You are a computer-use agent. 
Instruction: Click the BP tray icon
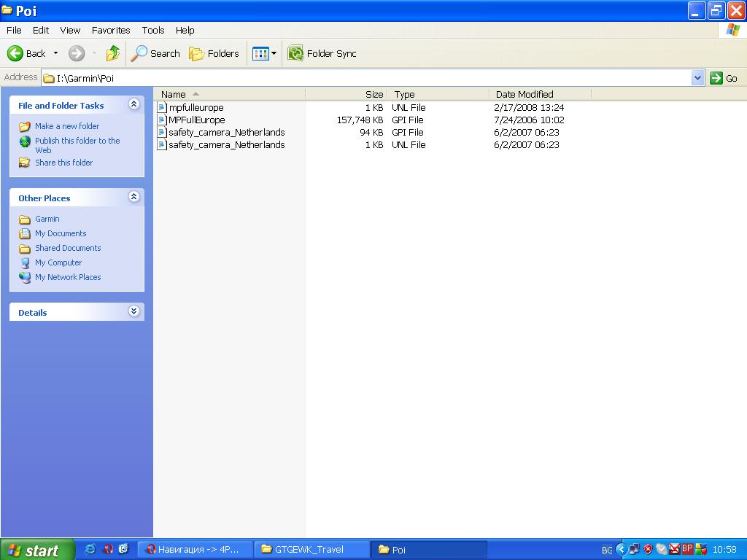687,548
